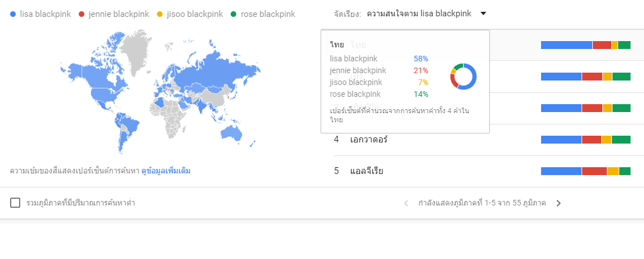Click the แอลจีเรีย row's stacked color bar

(x=586, y=171)
